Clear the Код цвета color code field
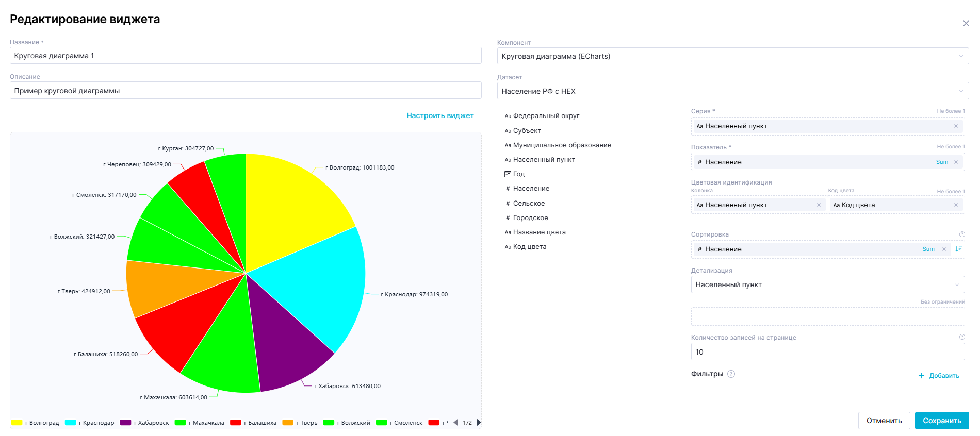The width and height of the screenshot is (980, 436). pos(955,205)
